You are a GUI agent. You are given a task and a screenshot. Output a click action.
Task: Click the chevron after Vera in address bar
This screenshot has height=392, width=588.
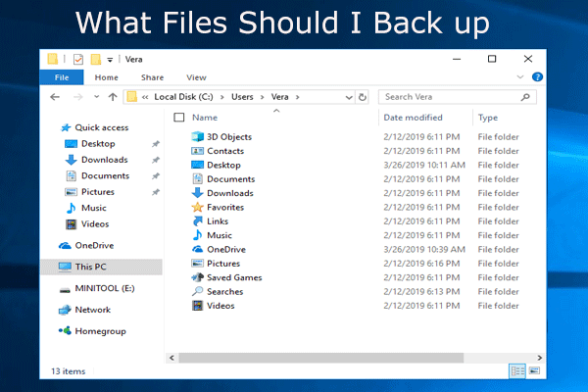point(297,97)
